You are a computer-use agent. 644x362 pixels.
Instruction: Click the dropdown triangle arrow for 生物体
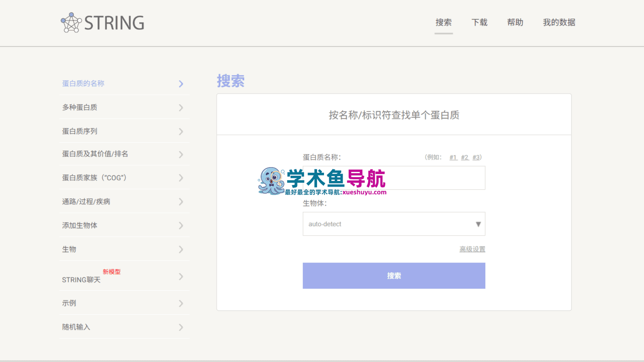click(478, 224)
